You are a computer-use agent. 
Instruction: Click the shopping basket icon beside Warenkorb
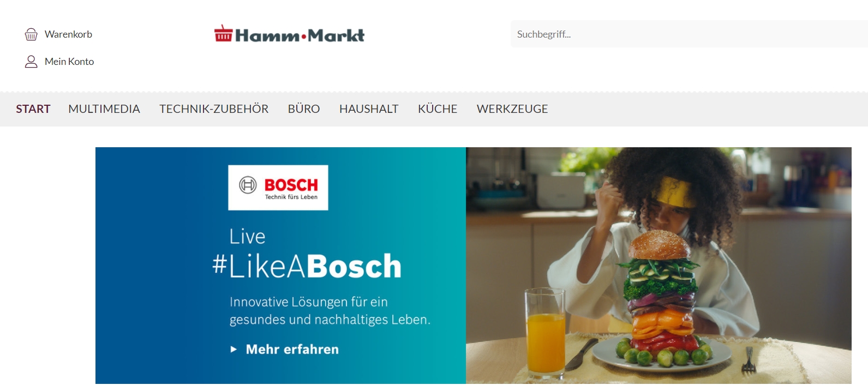(x=31, y=34)
